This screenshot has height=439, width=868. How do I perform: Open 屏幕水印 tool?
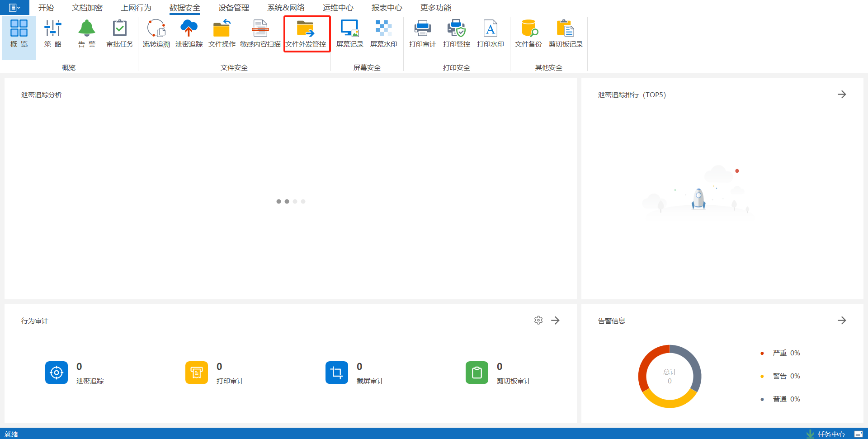pyautogui.click(x=384, y=33)
